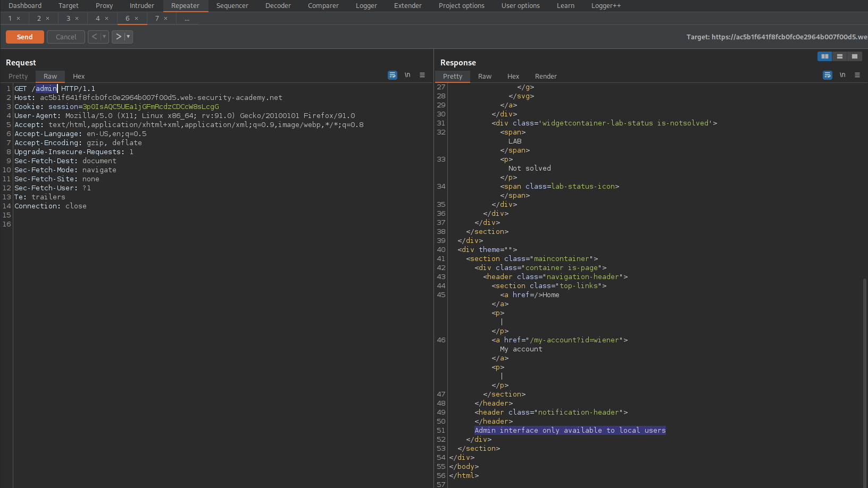
Task: Click the Cancel button
Action: [x=66, y=37]
